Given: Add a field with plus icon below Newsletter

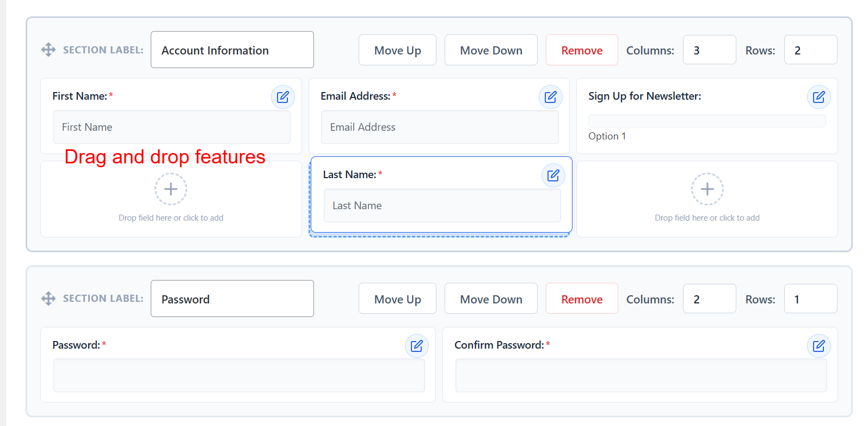Looking at the screenshot, I should [707, 189].
